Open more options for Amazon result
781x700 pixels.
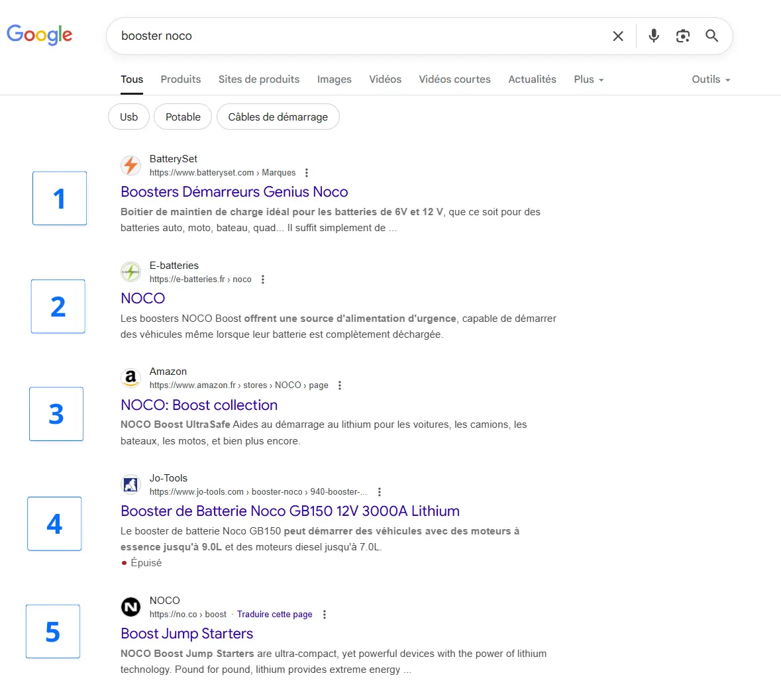point(340,385)
